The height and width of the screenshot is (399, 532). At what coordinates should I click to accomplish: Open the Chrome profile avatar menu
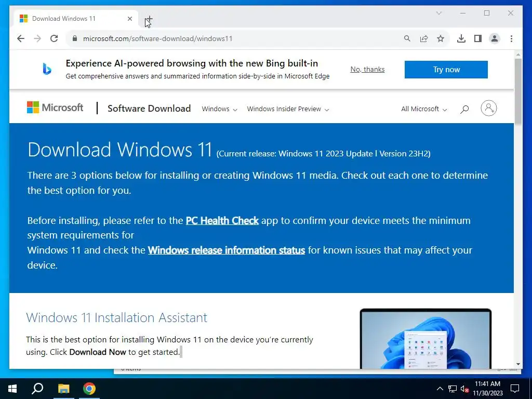pos(495,38)
